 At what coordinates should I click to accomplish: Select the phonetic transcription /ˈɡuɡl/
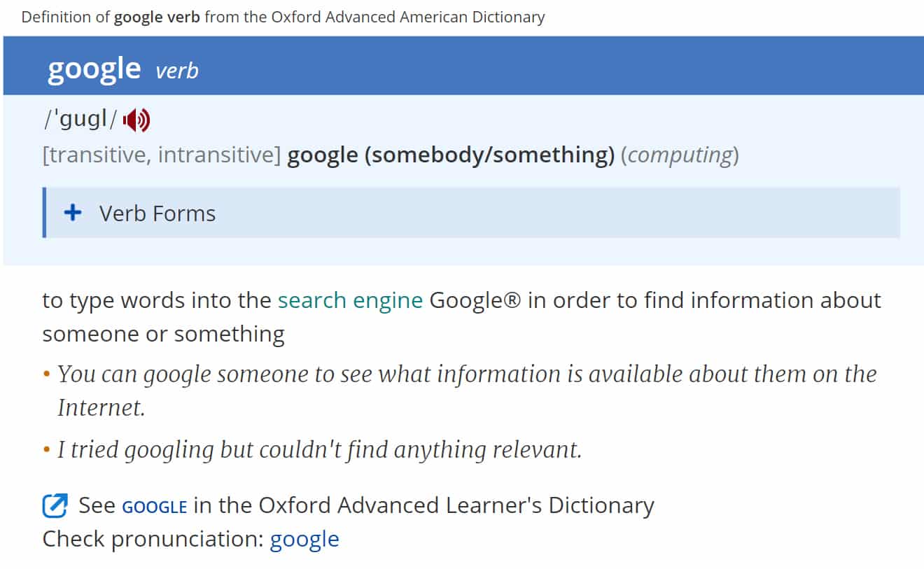point(80,120)
